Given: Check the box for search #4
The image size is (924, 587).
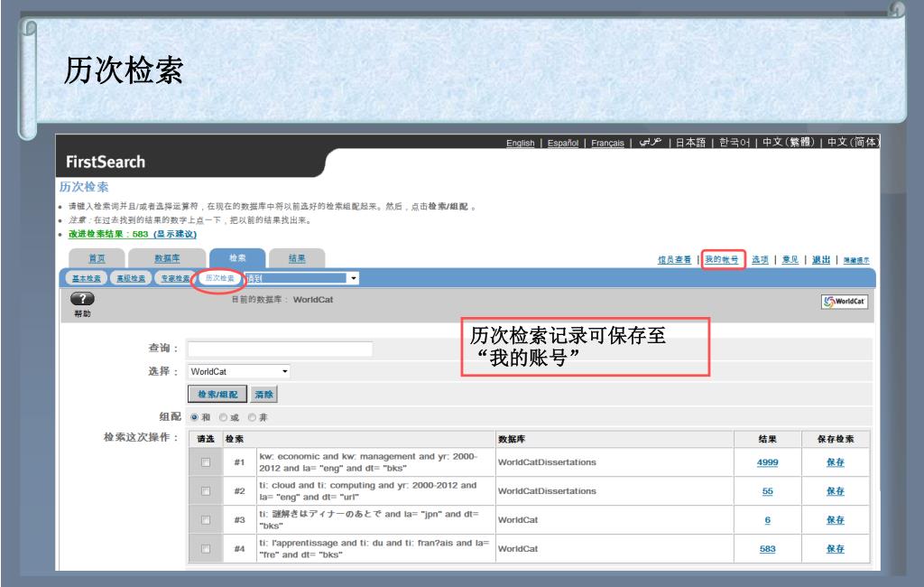Looking at the screenshot, I should [x=205, y=549].
